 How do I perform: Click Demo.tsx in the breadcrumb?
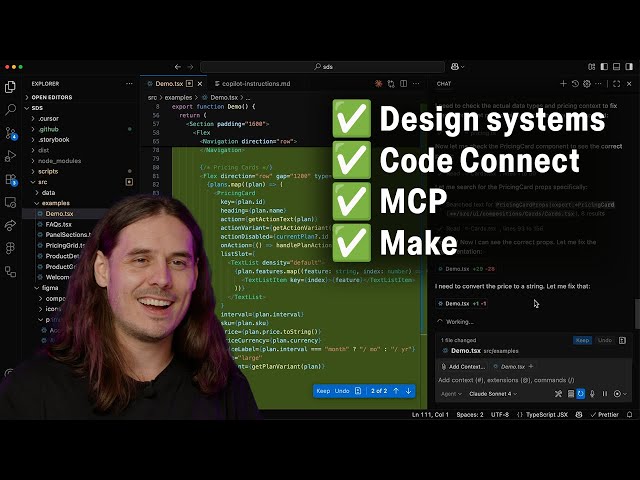(224, 98)
